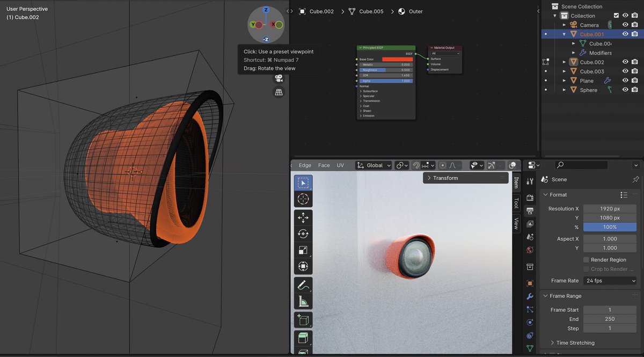This screenshot has height=357, width=644.
Task: Open the Modifiers properties tab
Action: (x=530, y=296)
